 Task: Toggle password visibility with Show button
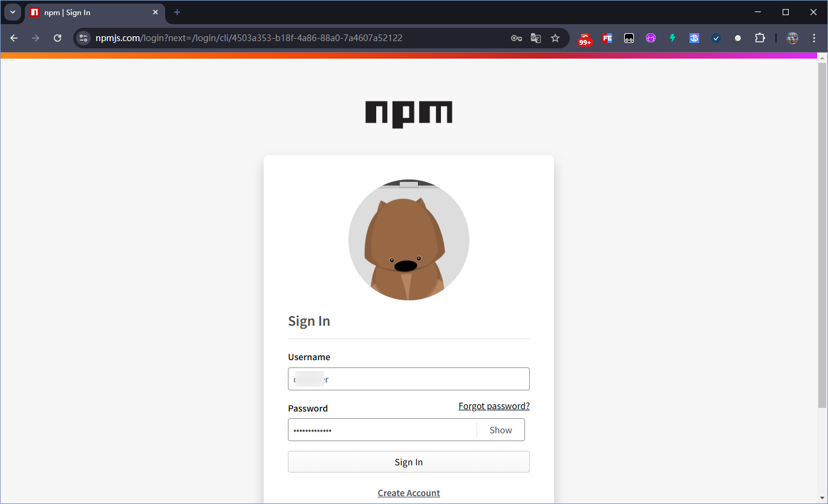click(x=500, y=430)
